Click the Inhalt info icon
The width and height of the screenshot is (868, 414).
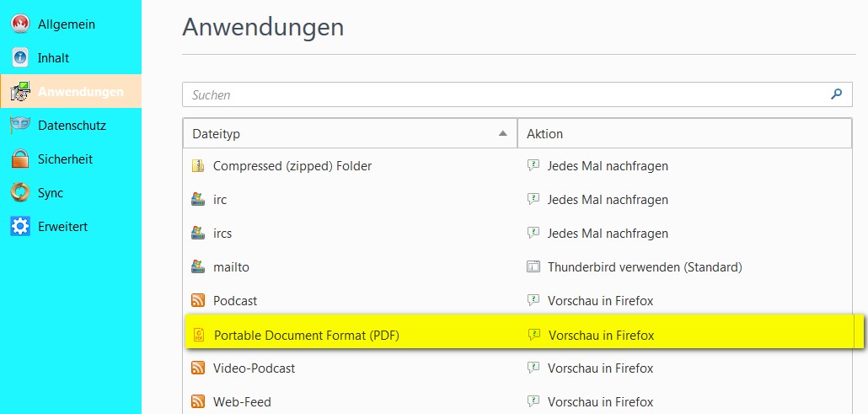tap(20, 58)
